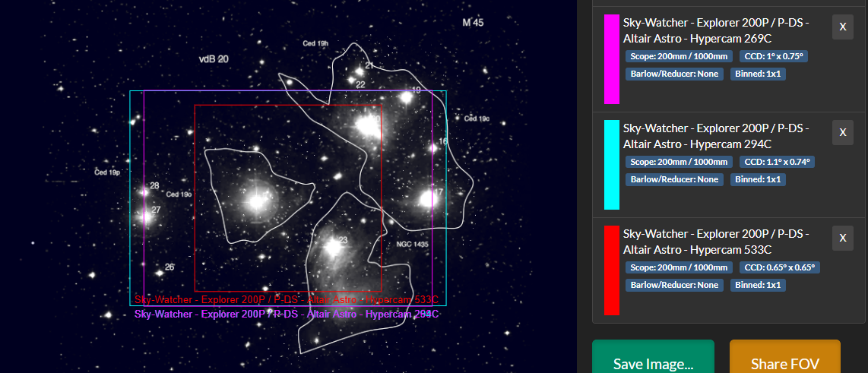Viewport: 868px width, 373px height.
Task: Click the Save Image button
Action: [x=653, y=364]
